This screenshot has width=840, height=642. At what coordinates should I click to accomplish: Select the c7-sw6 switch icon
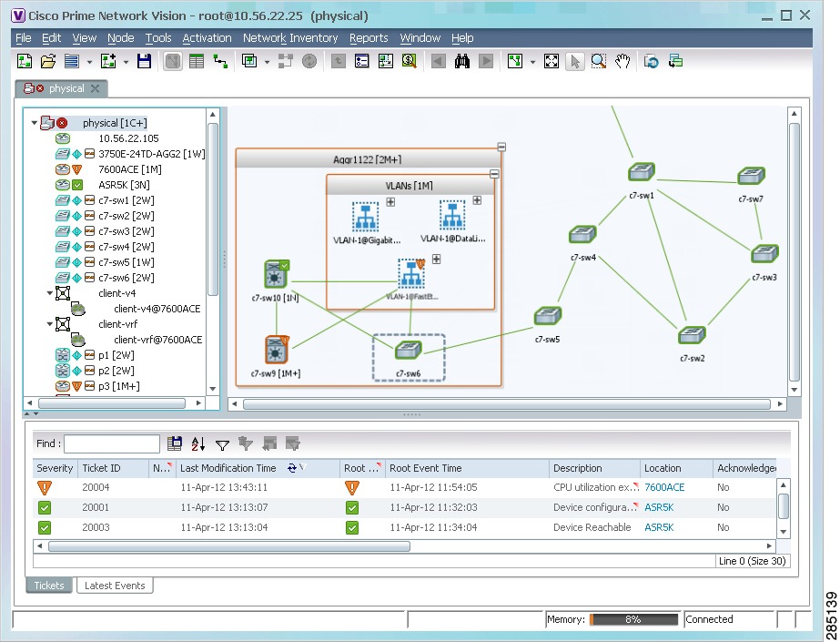[409, 350]
